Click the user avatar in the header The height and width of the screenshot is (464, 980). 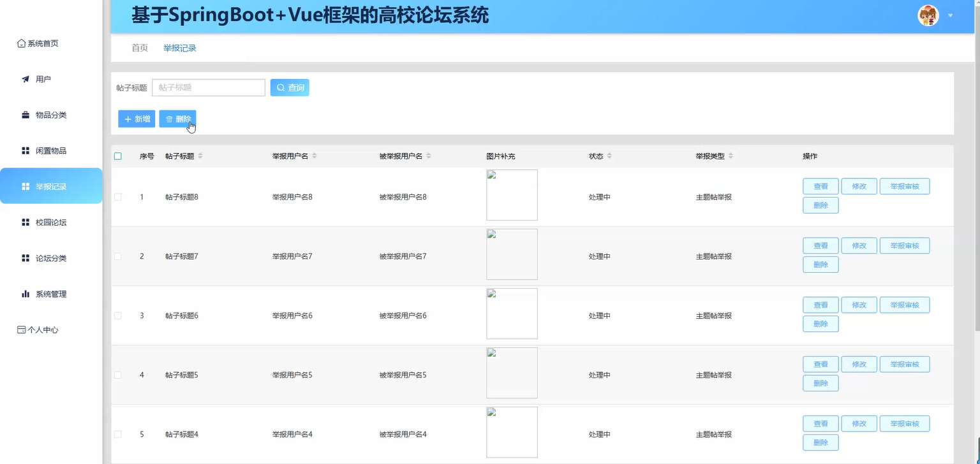928,15
